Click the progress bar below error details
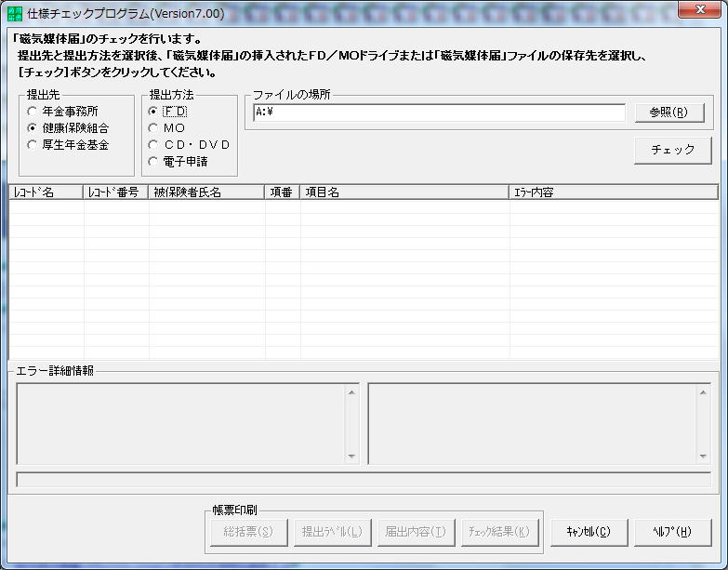 [364, 480]
